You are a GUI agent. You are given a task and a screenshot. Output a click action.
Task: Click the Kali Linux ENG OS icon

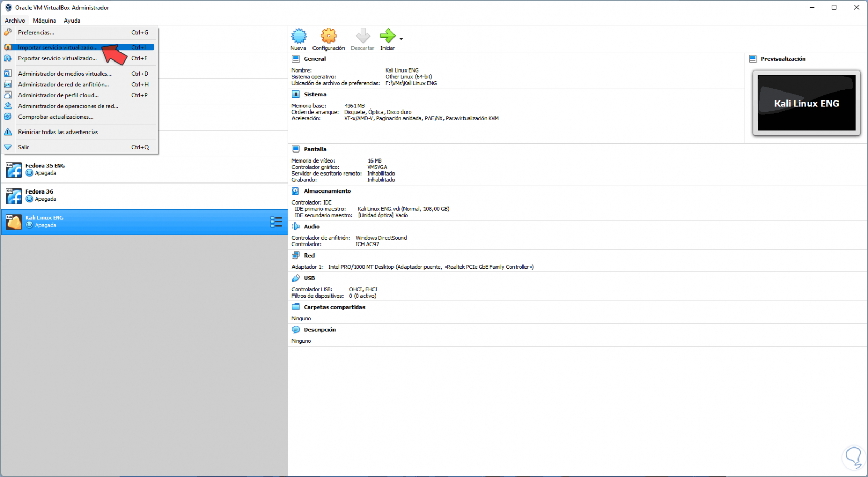(14, 222)
